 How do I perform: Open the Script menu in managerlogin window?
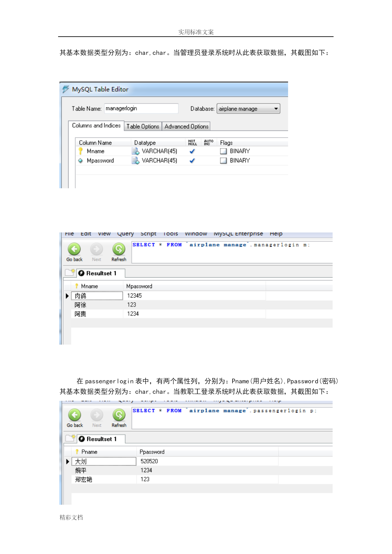[x=148, y=234]
